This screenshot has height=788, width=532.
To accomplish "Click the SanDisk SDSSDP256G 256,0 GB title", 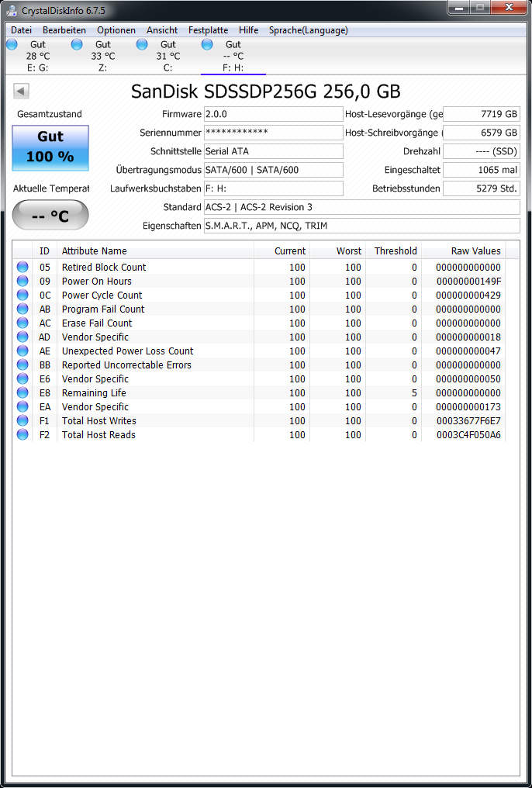I will point(266,92).
